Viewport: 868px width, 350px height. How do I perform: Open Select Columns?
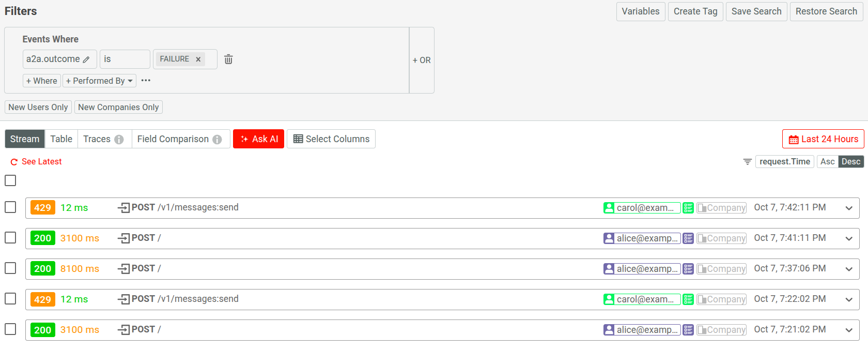pyautogui.click(x=331, y=139)
